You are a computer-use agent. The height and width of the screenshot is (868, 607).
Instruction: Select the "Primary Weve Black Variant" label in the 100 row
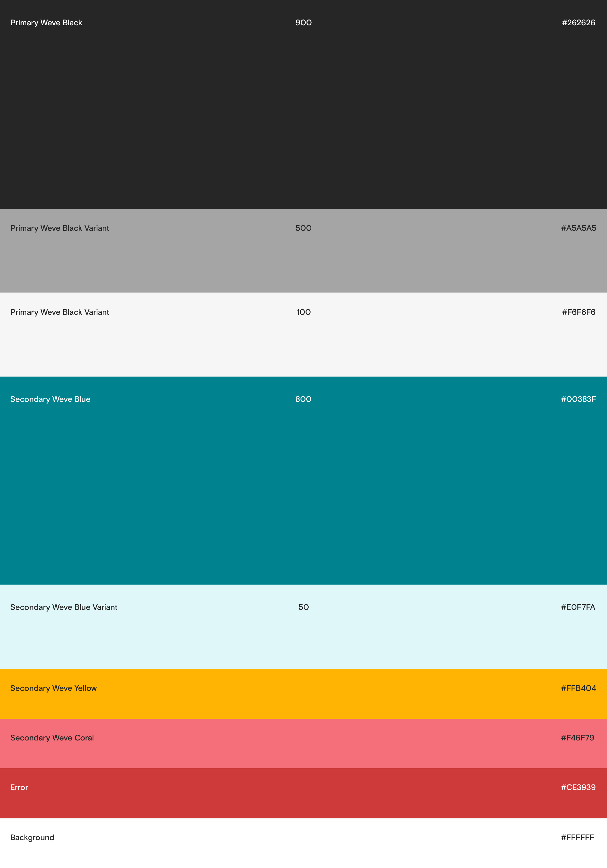click(x=60, y=312)
